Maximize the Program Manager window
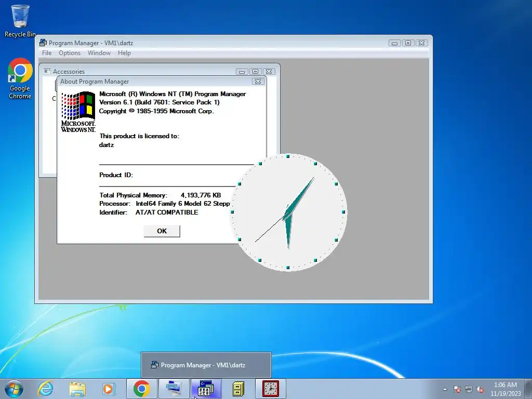Viewport: 532px width, 399px height. click(408, 43)
